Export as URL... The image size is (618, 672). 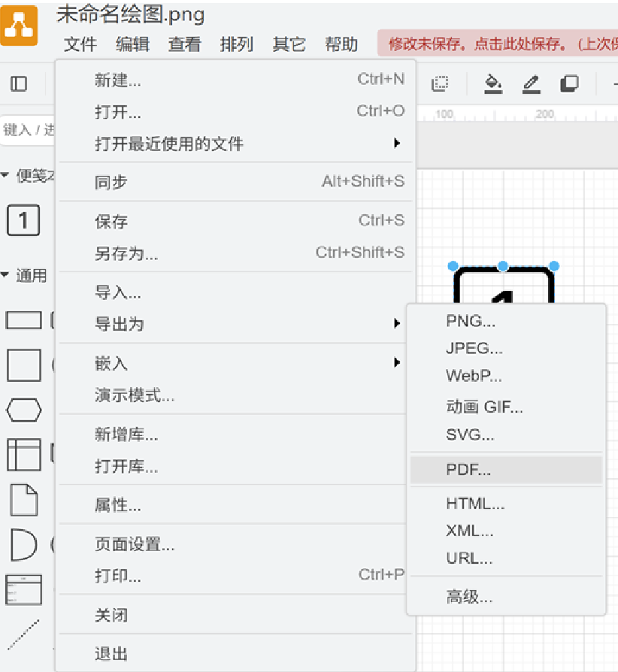coord(506,558)
